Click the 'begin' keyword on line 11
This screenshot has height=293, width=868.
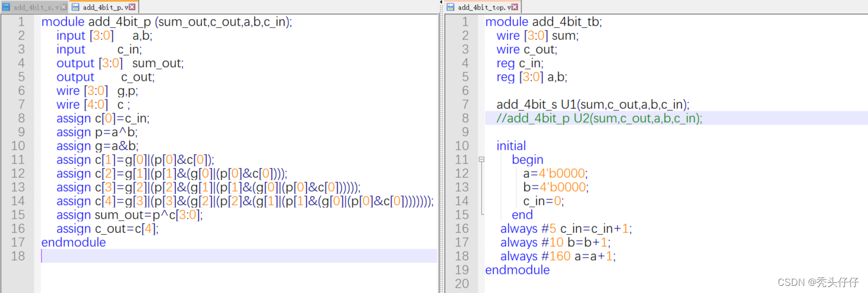(x=528, y=159)
